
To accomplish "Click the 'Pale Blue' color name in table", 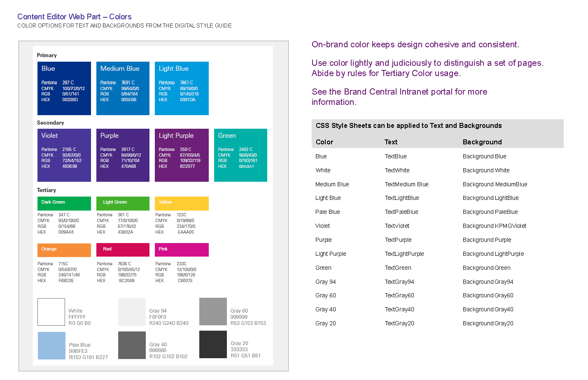I will tap(328, 212).
